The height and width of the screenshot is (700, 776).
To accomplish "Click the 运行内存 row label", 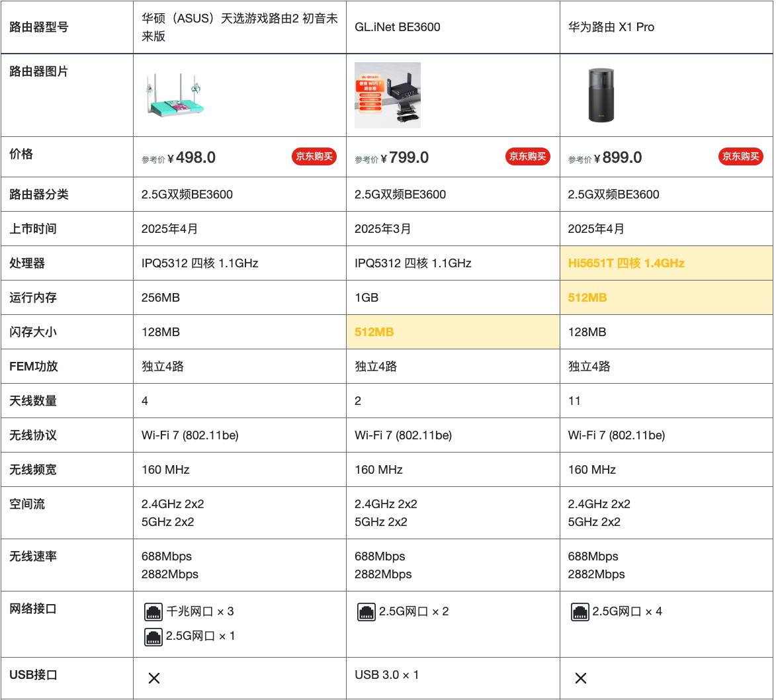I will point(33,298).
